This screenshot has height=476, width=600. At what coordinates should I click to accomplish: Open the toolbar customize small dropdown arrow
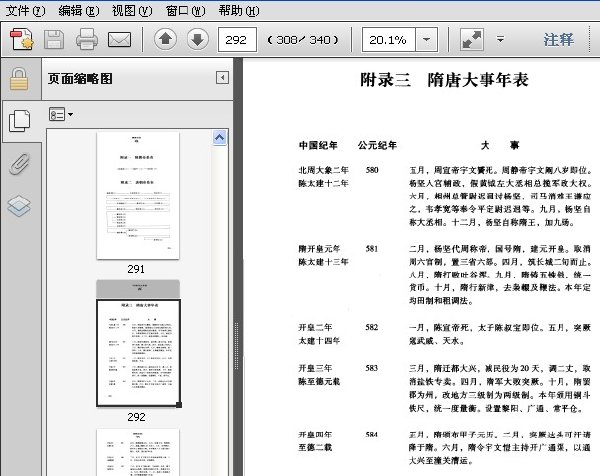(x=500, y=39)
